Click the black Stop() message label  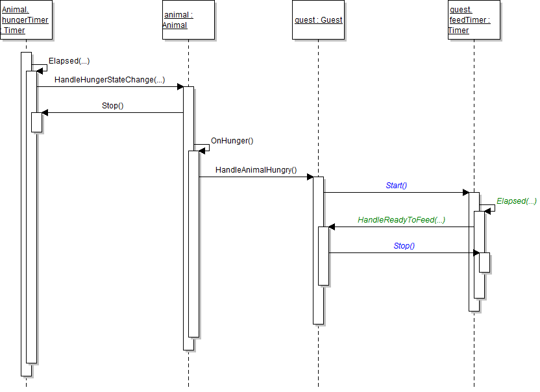click(112, 106)
